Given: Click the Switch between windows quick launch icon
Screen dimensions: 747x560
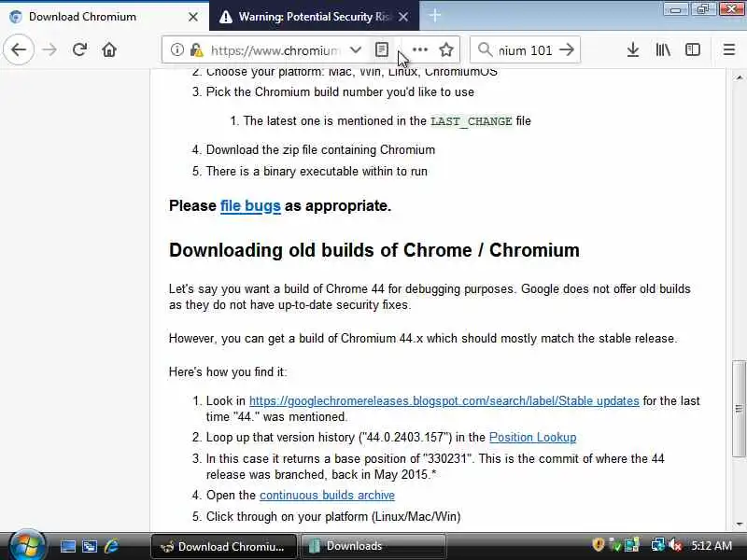Looking at the screenshot, I should [90, 546].
